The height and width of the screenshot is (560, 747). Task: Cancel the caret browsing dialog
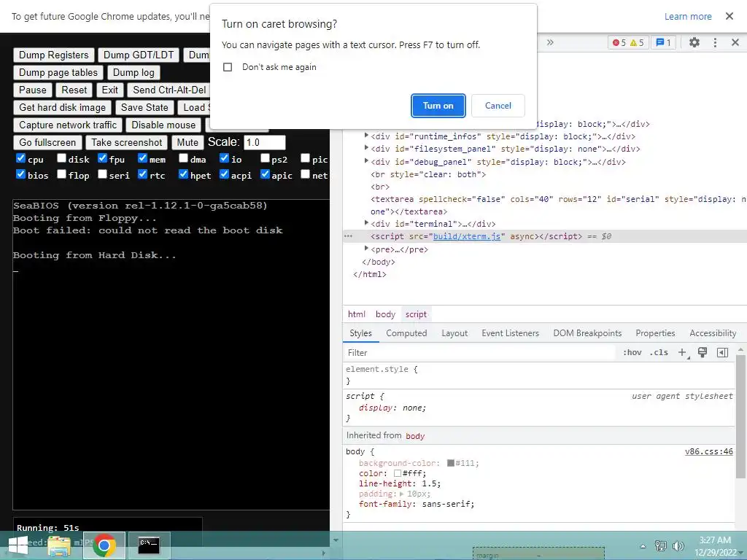click(x=498, y=106)
